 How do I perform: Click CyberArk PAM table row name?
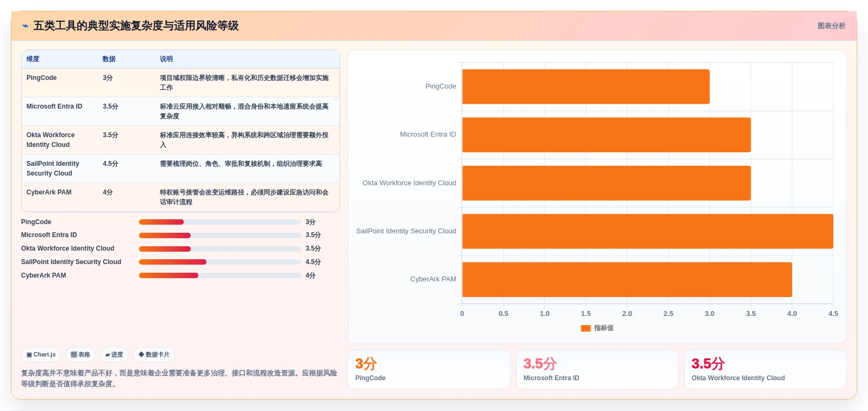coord(49,192)
